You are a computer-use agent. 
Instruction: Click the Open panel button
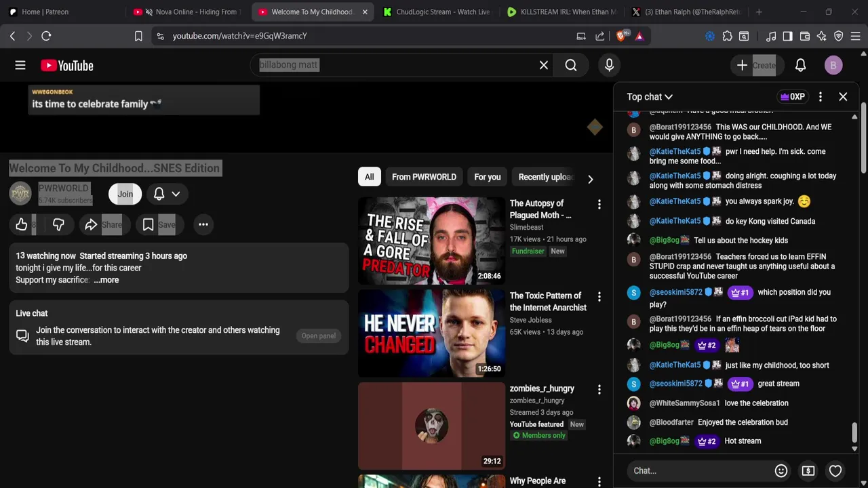319,336
